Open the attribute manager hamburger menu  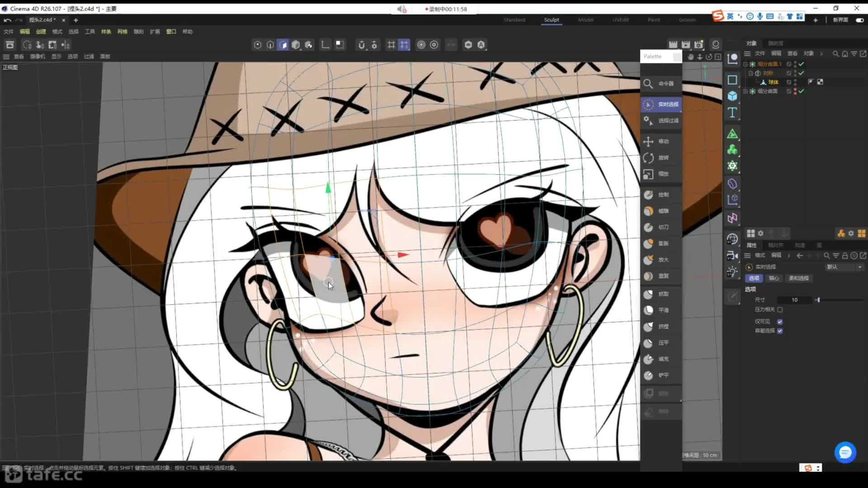click(x=747, y=256)
